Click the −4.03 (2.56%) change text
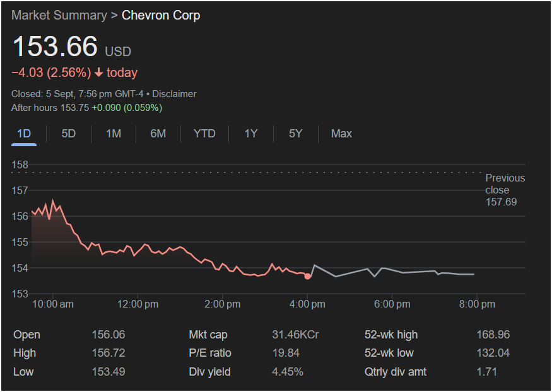This screenshot has width=552, height=392. (x=51, y=72)
